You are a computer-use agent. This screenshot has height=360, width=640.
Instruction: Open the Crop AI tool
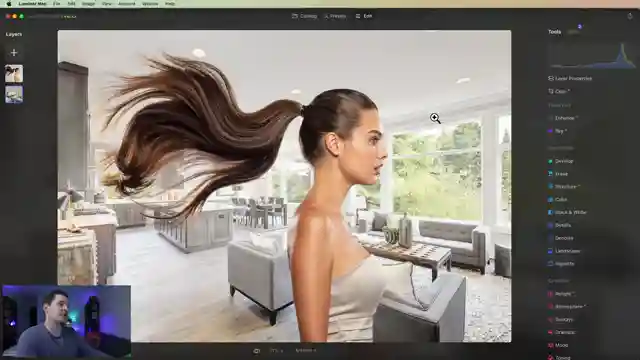559,91
